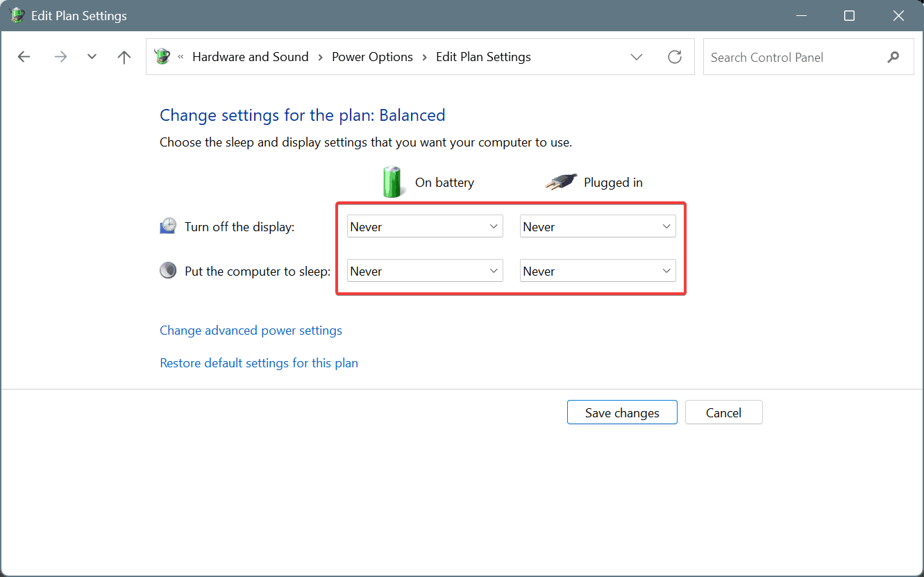This screenshot has height=577, width=924.
Task: Go up one level with up arrow
Action: (x=124, y=57)
